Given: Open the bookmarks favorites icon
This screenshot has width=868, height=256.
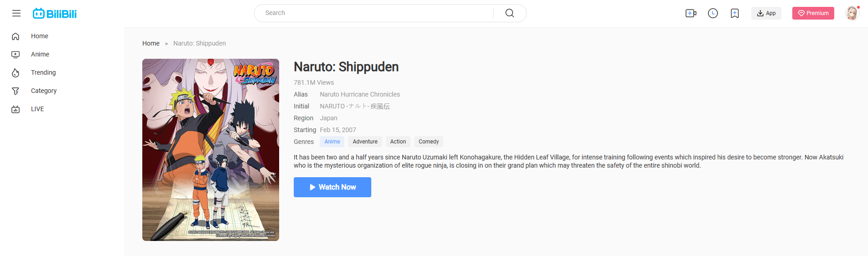Looking at the screenshot, I should (734, 13).
